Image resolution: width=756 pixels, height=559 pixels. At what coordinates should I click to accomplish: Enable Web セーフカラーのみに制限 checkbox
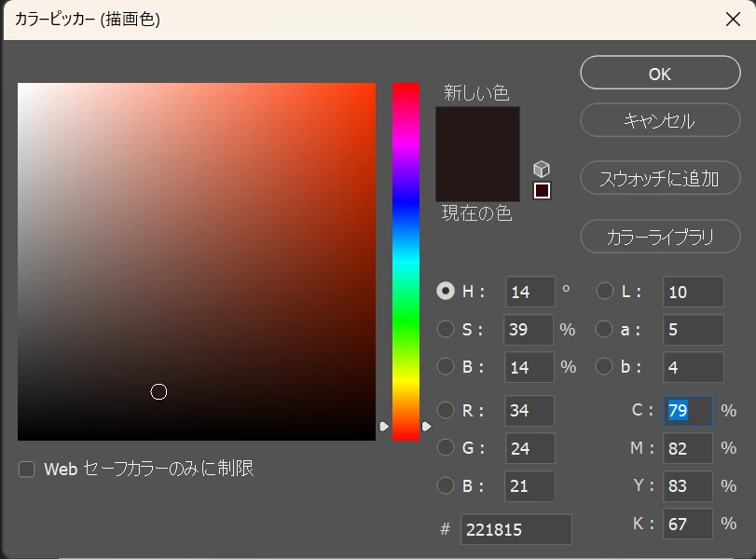[x=26, y=469]
